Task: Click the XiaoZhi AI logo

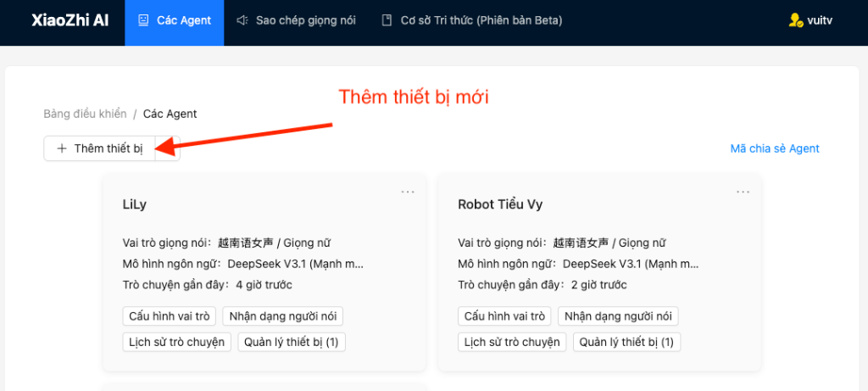Action: tap(70, 20)
